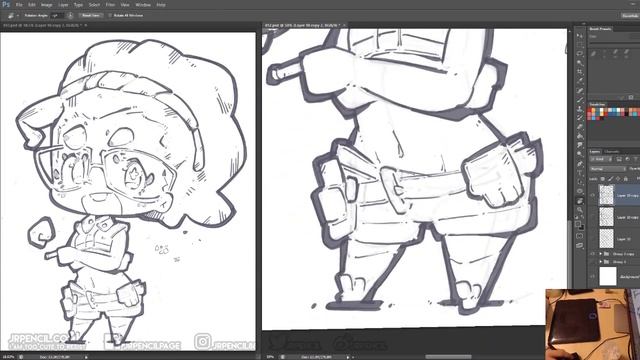Screen dimensions: 640x360
Task: Expand the Group 4 folder
Action: coord(600,262)
